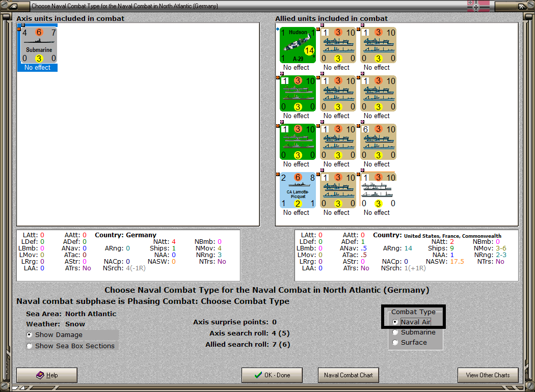Select third-row middle convoy counter
535x392 pixels.
338,142
